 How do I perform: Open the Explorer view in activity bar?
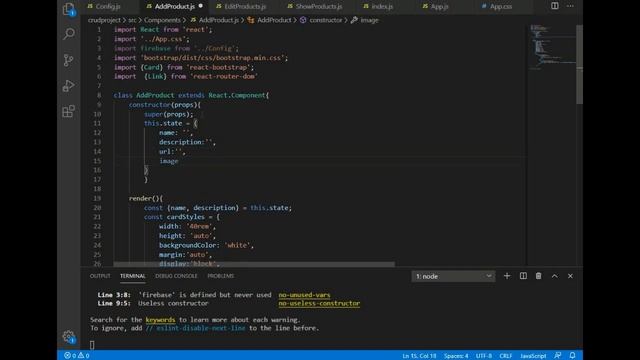pyautogui.click(x=69, y=9)
